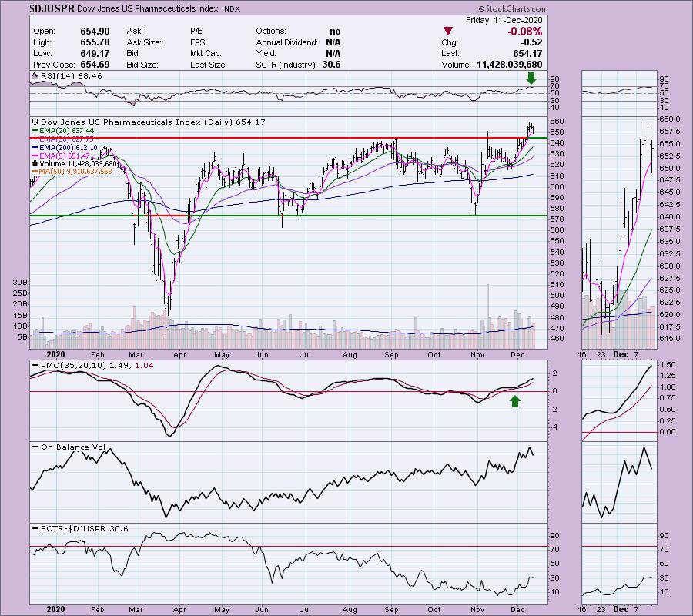Click the Options value 'no'

point(335,32)
